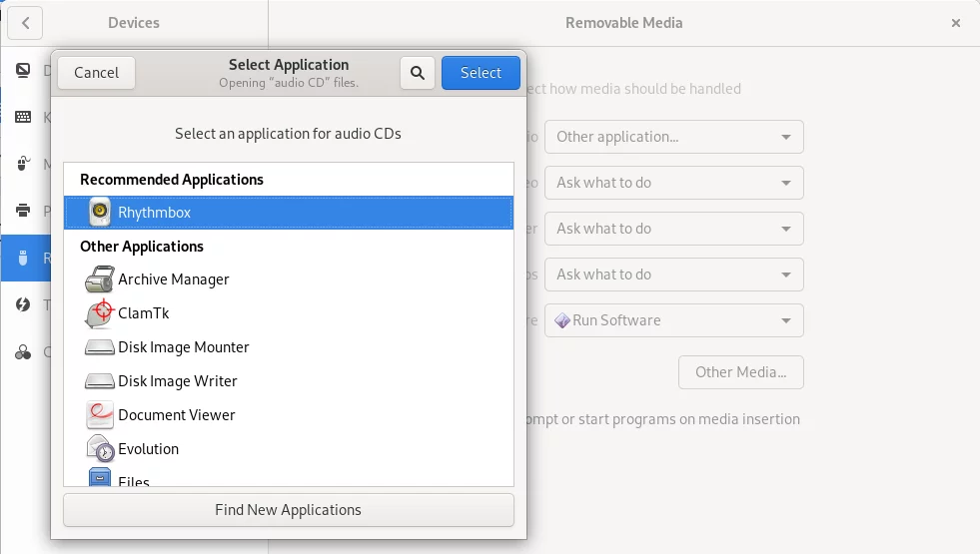This screenshot has width=980, height=554.
Task: Select Evolution from the list
Action: tap(288, 448)
